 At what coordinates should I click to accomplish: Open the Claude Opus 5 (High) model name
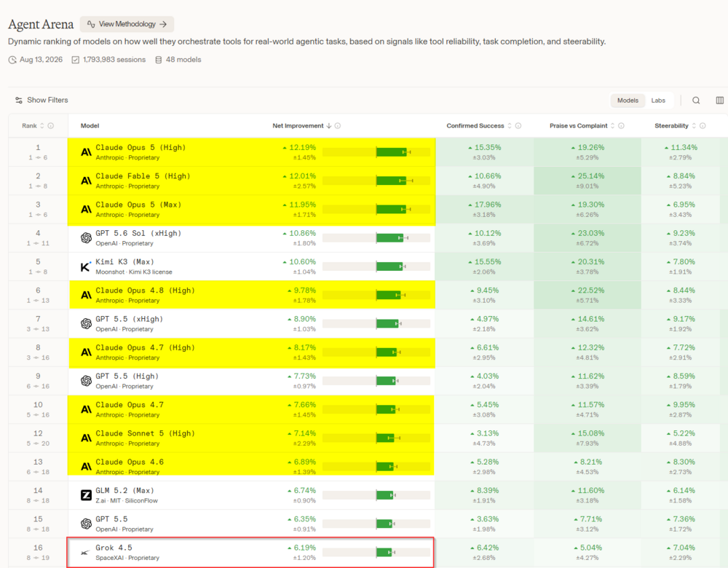pyautogui.click(x=141, y=147)
